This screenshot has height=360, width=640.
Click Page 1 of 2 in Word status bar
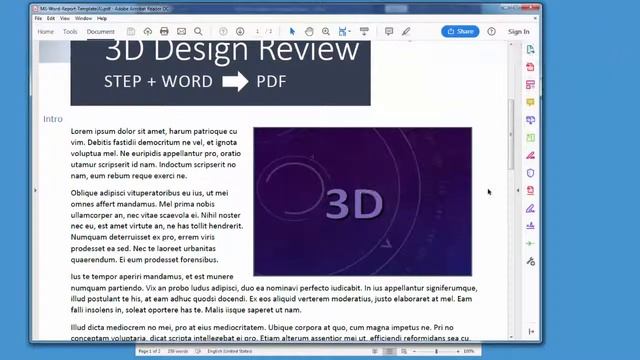149,351
